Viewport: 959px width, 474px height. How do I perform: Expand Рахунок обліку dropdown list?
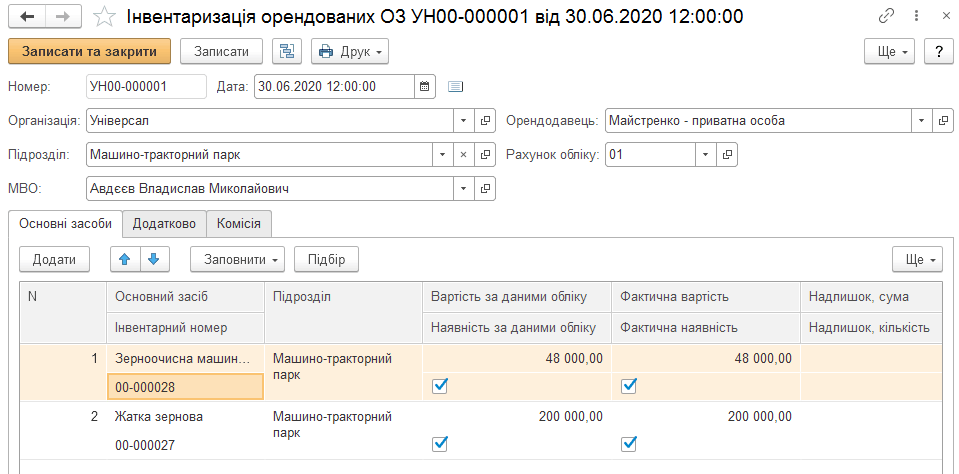point(706,155)
